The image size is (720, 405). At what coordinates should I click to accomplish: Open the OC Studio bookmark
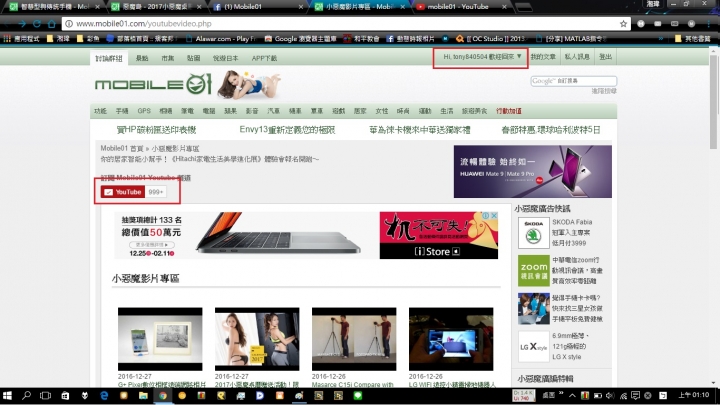click(x=490, y=39)
